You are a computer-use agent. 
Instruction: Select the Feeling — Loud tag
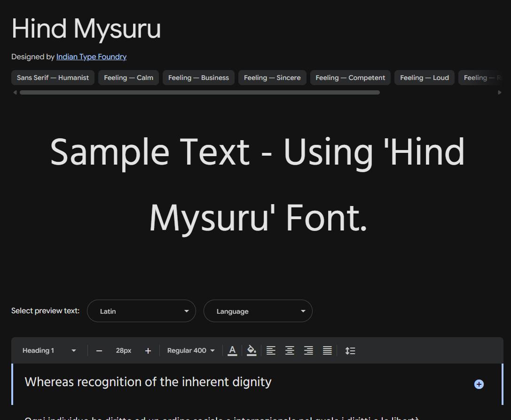pyautogui.click(x=425, y=78)
